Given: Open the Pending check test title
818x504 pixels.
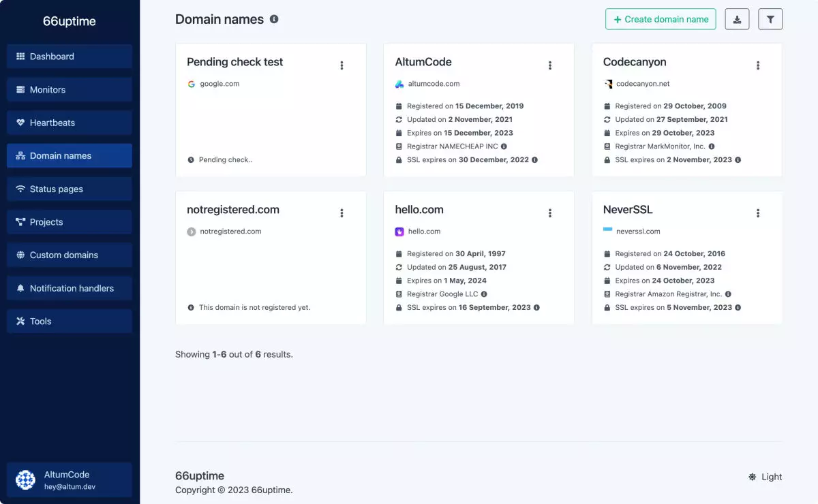Looking at the screenshot, I should (235, 62).
